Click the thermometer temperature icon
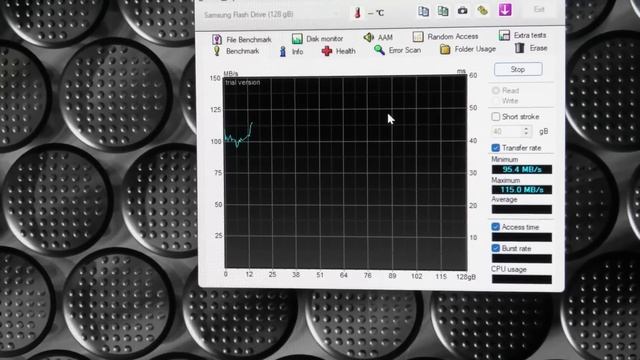Image resolution: width=640 pixels, height=360 pixels. point(358,13)
